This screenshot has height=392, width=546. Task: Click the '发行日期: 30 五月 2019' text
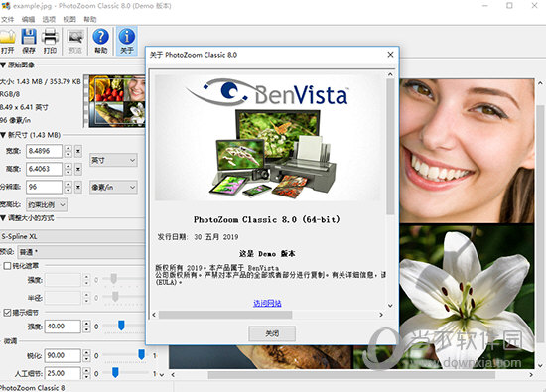pos(198,237)
